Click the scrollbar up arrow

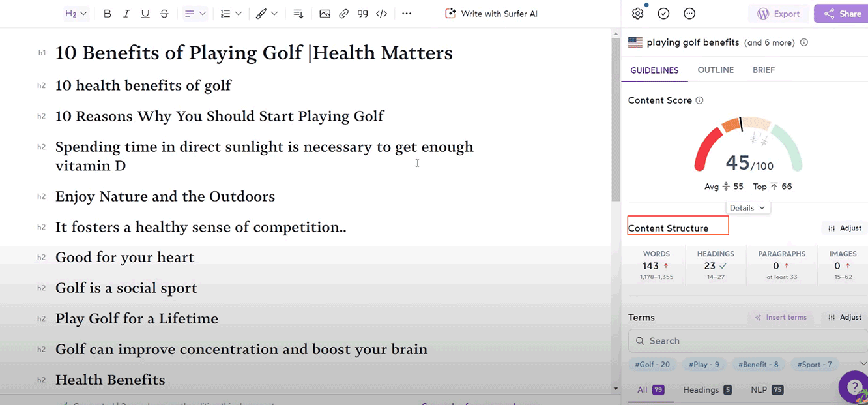click(x=615, y=33)
